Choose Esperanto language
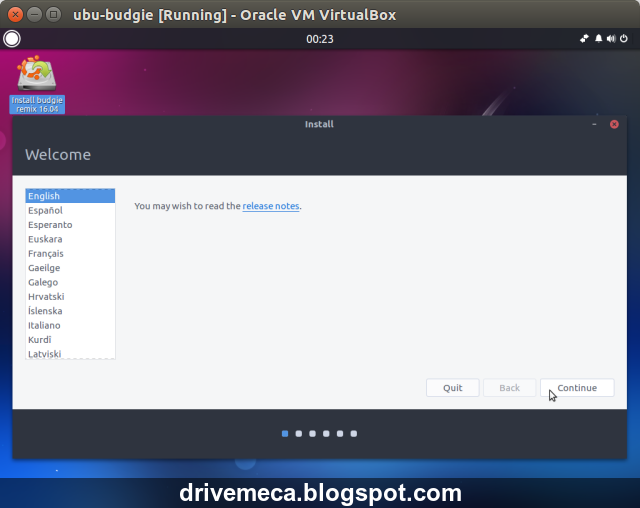640x508 pixels. coord(70,225)
